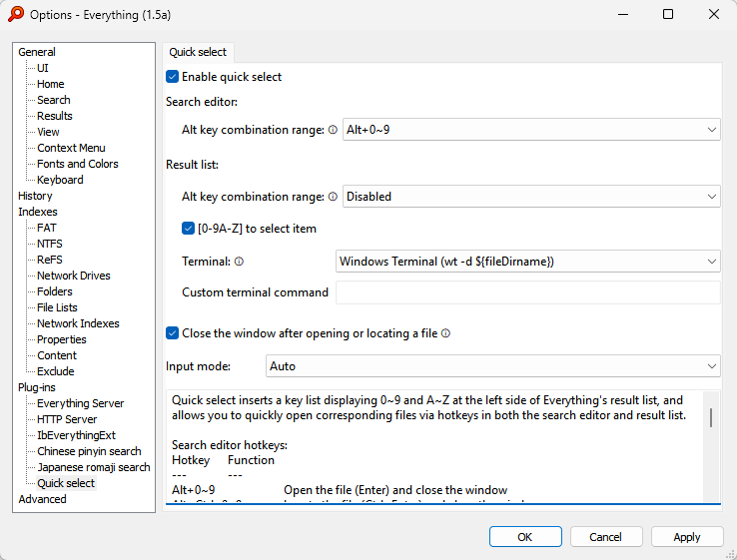Select Advanced in the options tree
Viewport: 737px width, 560px height.
(42, 499)
